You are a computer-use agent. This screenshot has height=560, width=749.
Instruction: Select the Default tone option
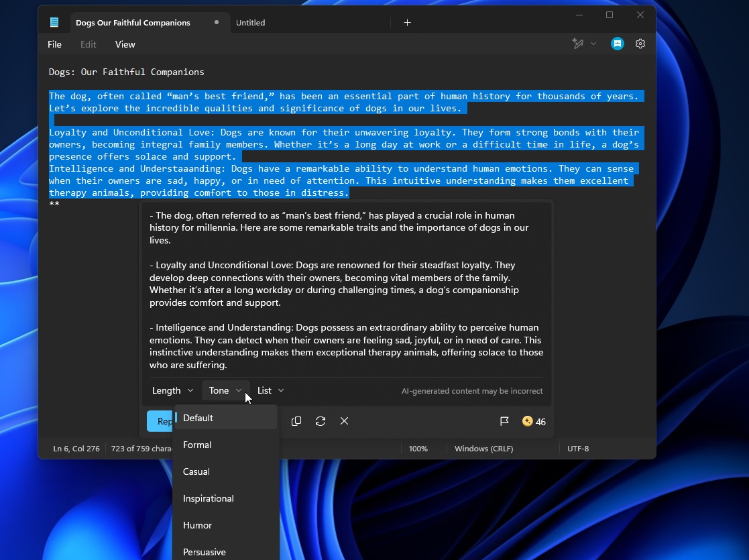point(225,418)
